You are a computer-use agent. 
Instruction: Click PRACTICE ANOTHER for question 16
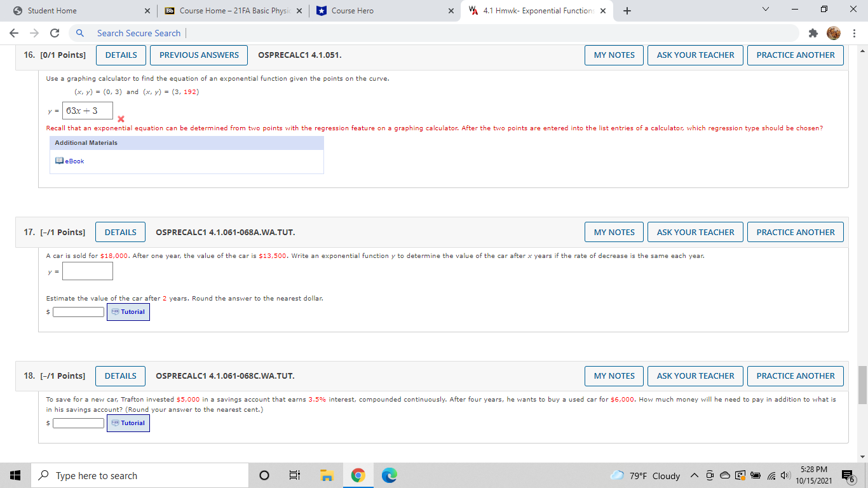pos(796,55)
